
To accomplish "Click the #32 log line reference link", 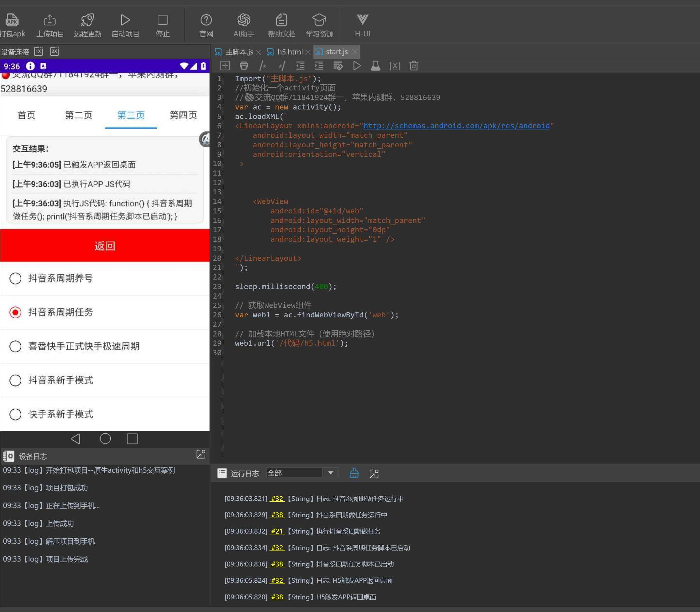I will coord(277,499).
